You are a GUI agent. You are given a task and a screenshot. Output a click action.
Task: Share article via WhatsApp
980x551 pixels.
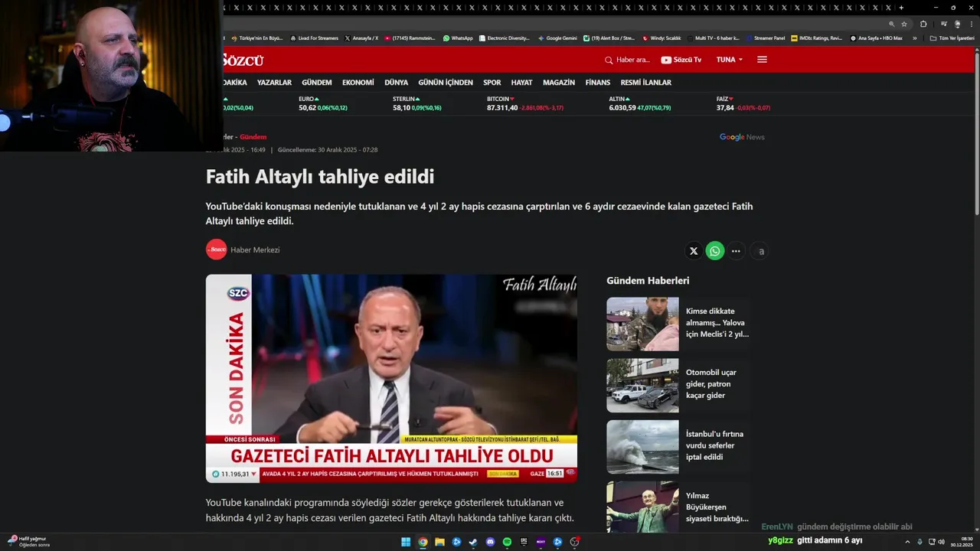coord(715,251)
